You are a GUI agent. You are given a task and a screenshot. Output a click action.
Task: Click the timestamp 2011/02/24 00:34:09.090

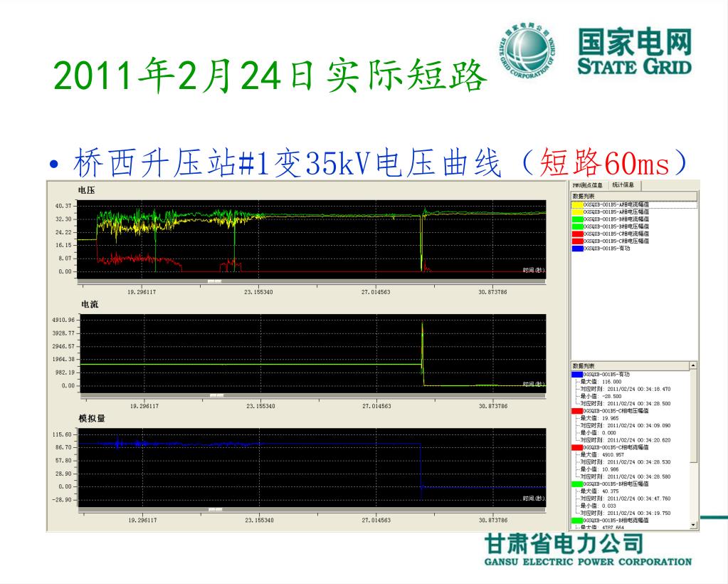(639, 426)
